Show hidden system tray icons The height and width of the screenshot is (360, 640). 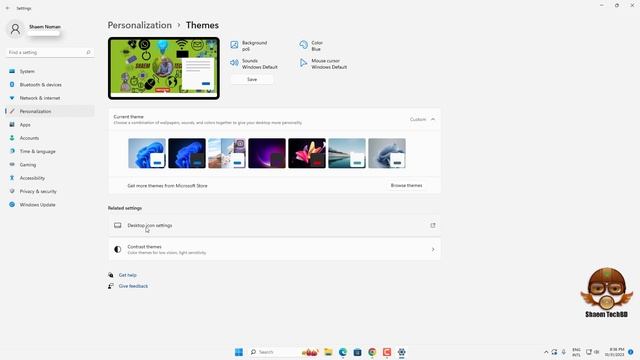(x=546, y=352)
